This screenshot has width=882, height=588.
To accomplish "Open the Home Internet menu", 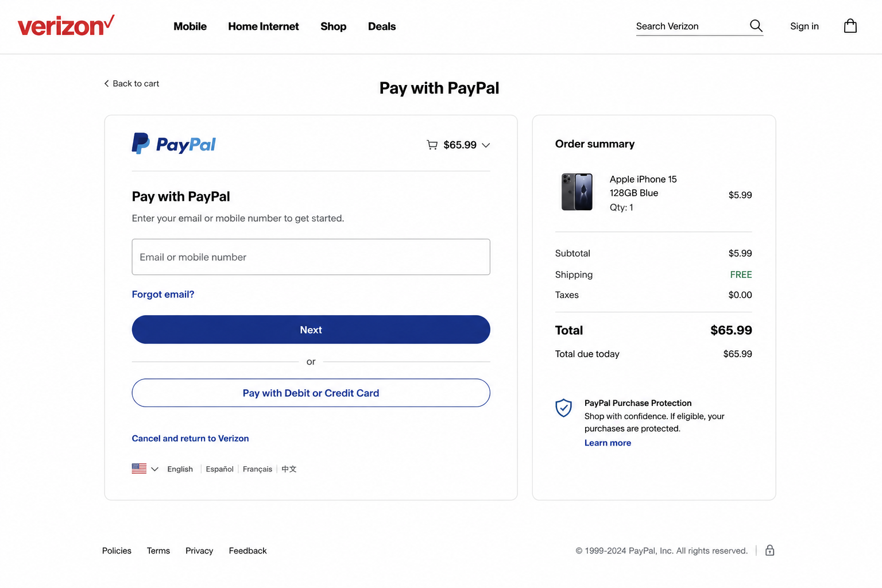I will (x=264, y=26).
